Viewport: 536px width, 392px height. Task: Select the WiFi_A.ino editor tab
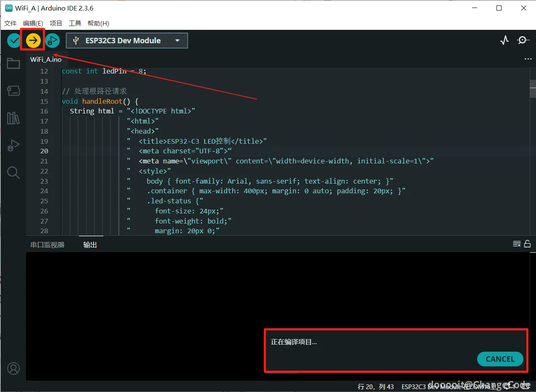coord(46,60)
